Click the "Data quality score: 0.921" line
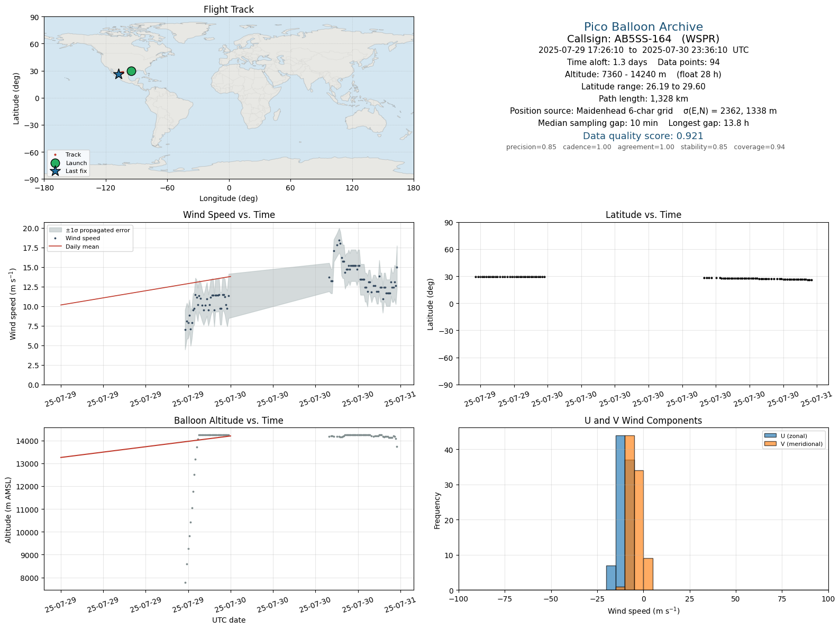This screenshot has height=629, width=840. pyautogui.click(x=643, y=136)
